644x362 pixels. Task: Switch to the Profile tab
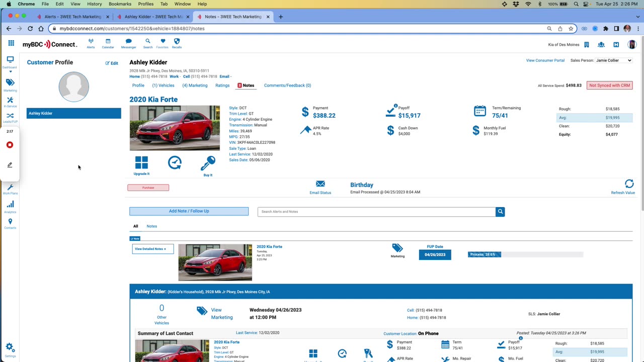(138, 85)
